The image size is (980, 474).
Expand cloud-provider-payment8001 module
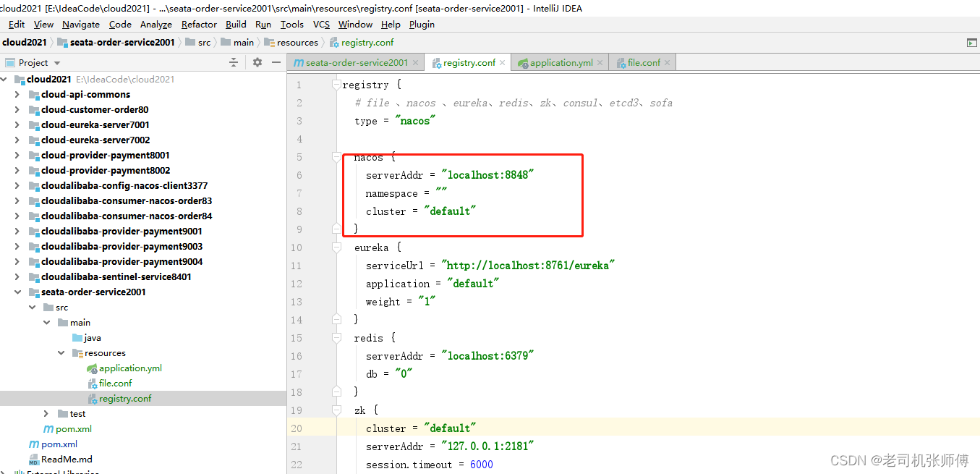[x=17, y=156]
